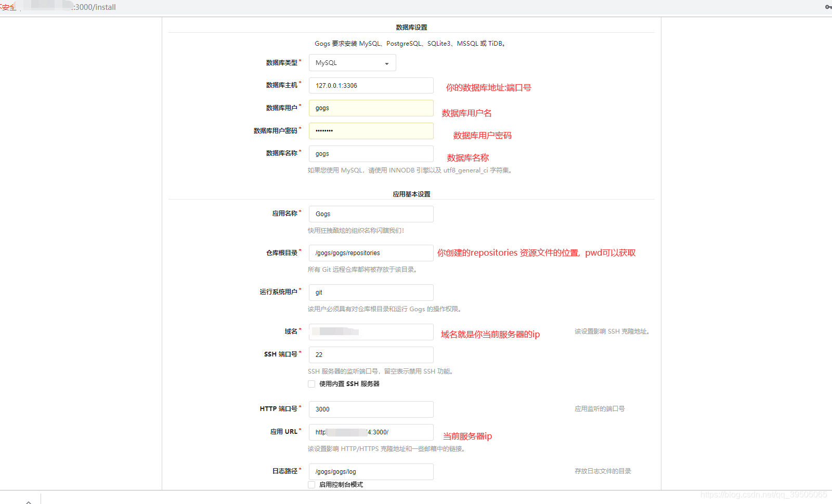Click the 数据库设置 section heading
The width and height of the screenshot is (832, 504).
click(411, 28)
